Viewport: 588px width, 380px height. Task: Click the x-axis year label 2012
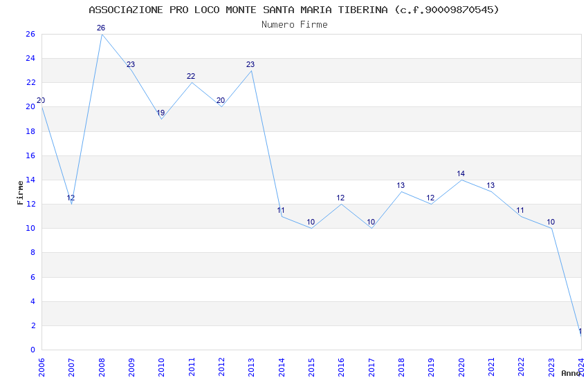[x=221, y=368]
